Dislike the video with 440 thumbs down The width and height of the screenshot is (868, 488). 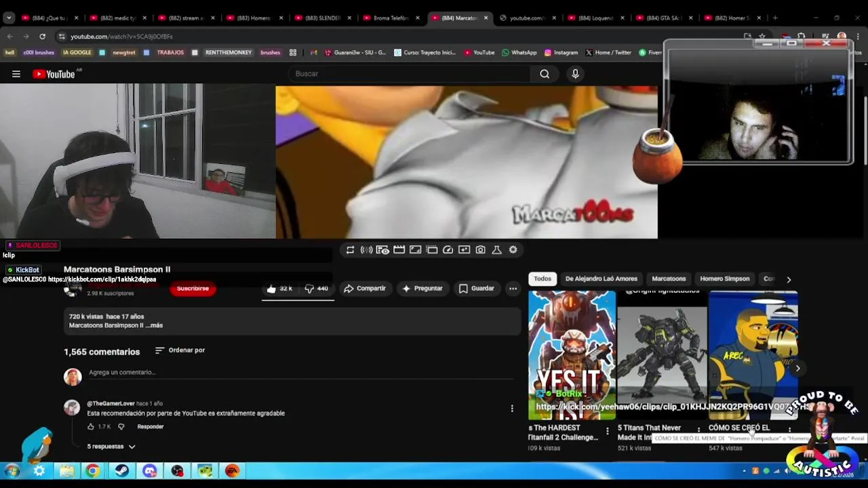pos(316,289)
